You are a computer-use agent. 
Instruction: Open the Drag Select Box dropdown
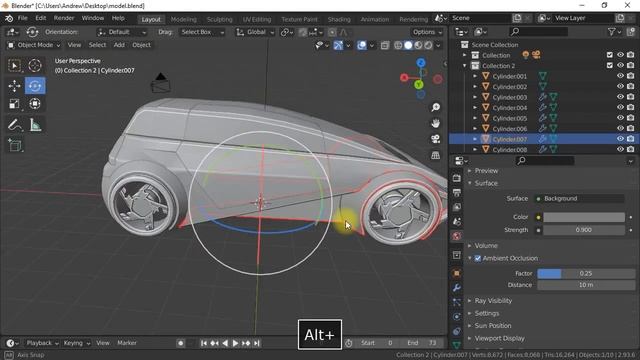pyautogui.click(x=202, y=32)
